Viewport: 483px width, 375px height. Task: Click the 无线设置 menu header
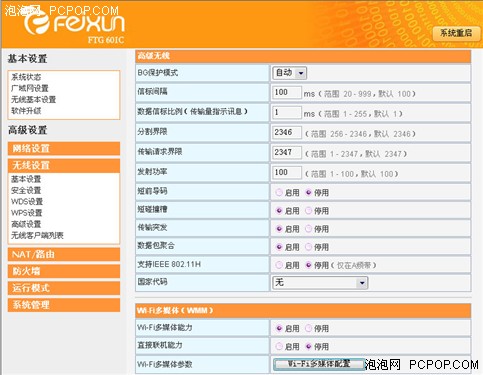64,165
